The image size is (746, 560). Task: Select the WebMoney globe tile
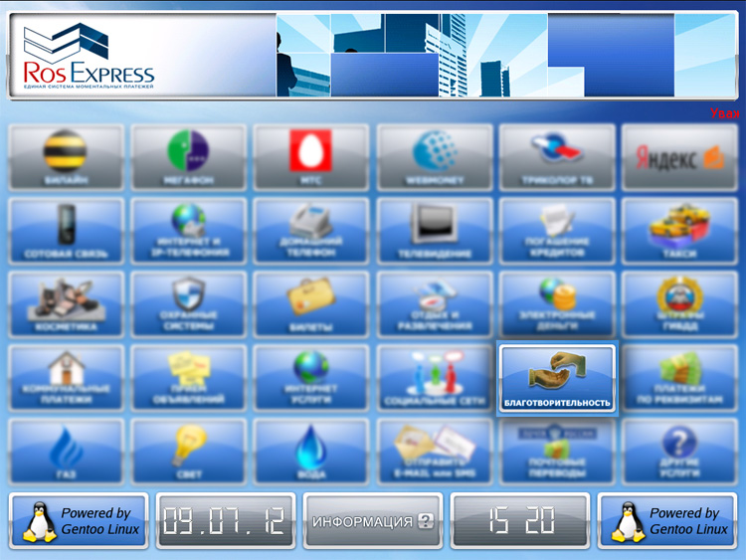(435, 158)
